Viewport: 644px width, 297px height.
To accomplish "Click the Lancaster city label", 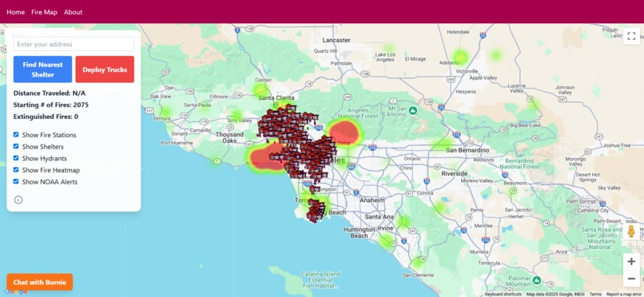I will 336,40.
